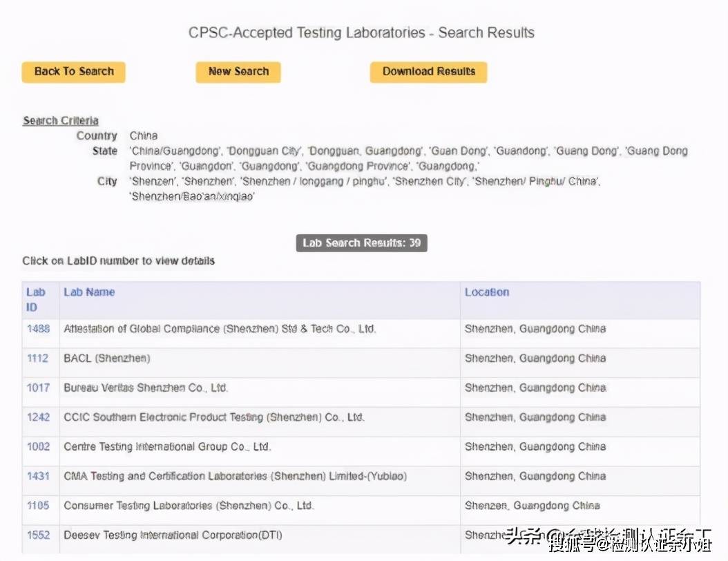728x561 pixels.
Task: Sort by Lab ID column header
Action: [x=33, y=299]
